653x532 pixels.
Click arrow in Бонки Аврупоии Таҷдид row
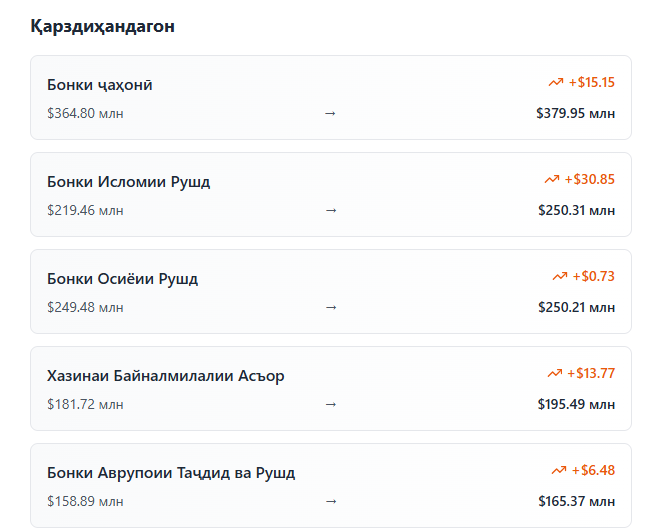331,501
